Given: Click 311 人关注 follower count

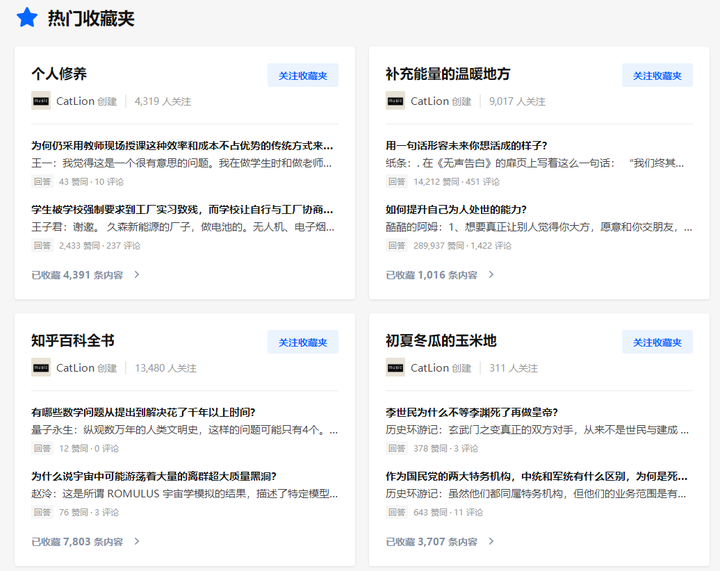Looking at the screenshot, I should [513, 368].
